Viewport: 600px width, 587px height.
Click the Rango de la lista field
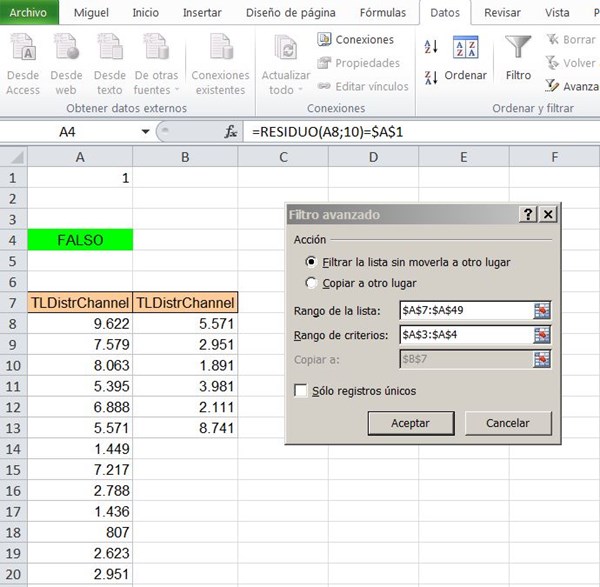coord(466,310)
